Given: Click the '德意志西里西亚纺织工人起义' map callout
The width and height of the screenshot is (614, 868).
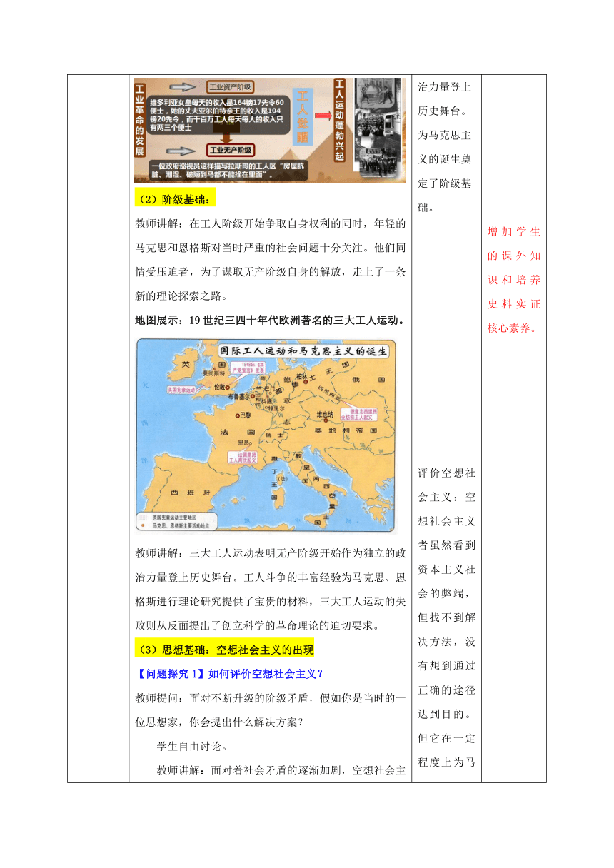Looking at the screenshot, I should click(361, 415).
